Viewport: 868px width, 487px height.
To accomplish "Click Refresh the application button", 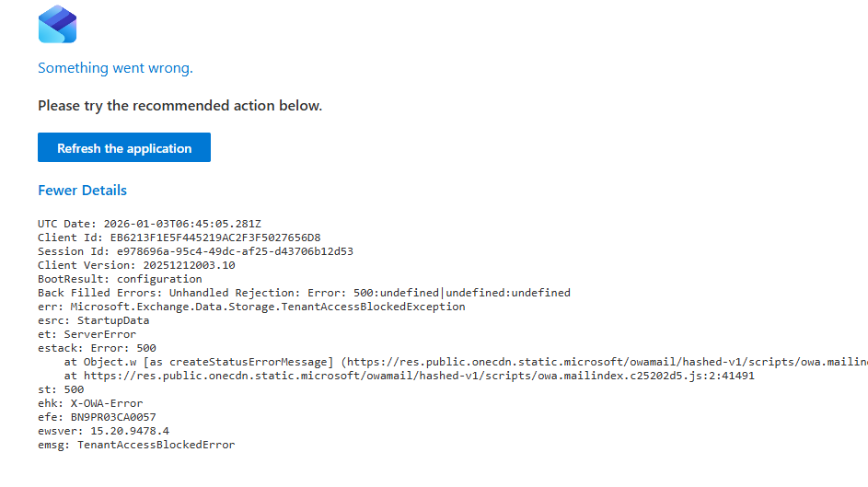I will [x=124, y=147].
